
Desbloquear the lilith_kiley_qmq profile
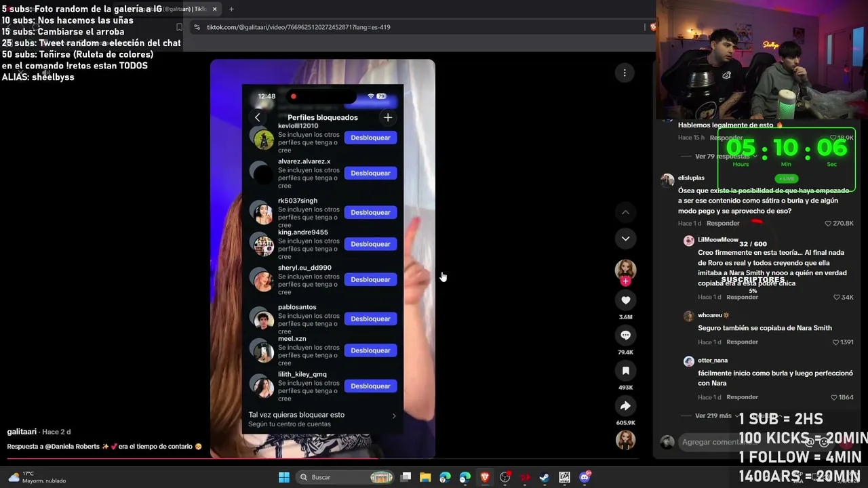[x=370, y=386]
